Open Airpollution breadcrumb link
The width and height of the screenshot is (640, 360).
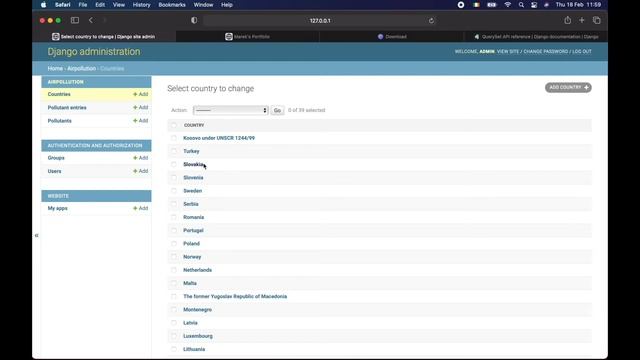(81, 69)
